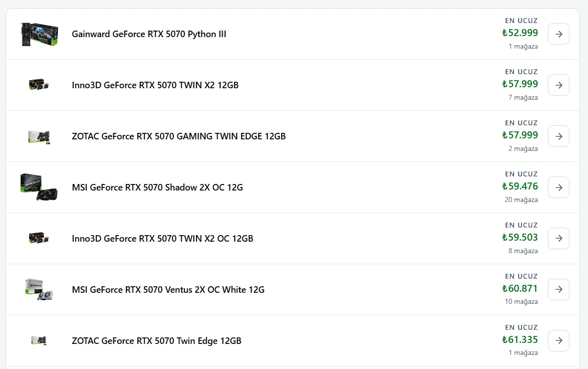Click the MSI Shadow 2X OC product image
588x369 pixels.
(40, 187)
